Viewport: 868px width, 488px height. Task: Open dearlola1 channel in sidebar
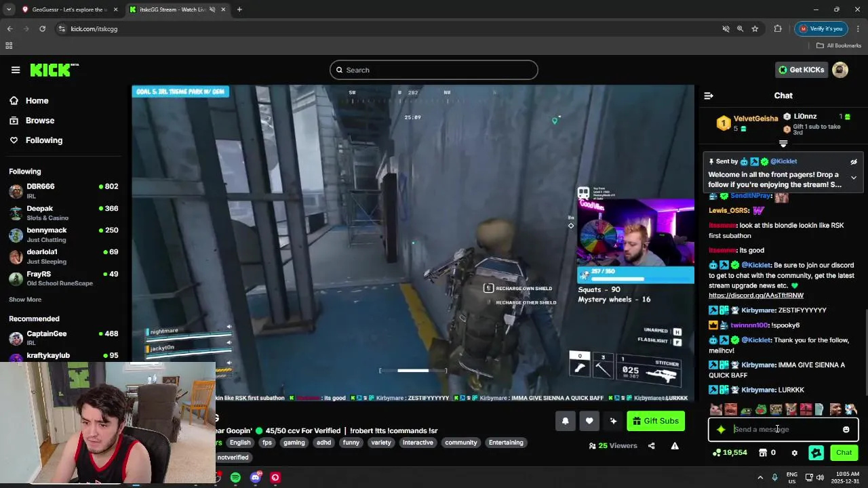click(x=64, y=256)
